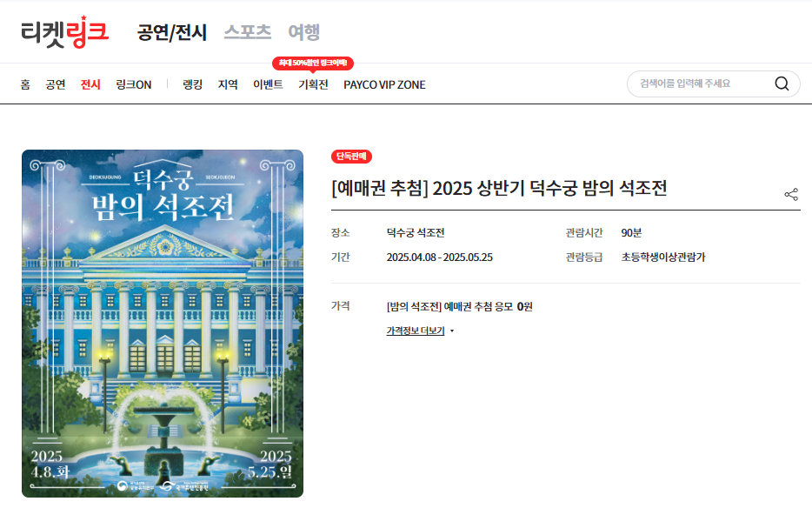
Task: Open the 지역 menu
Action: tap(228, 84)
